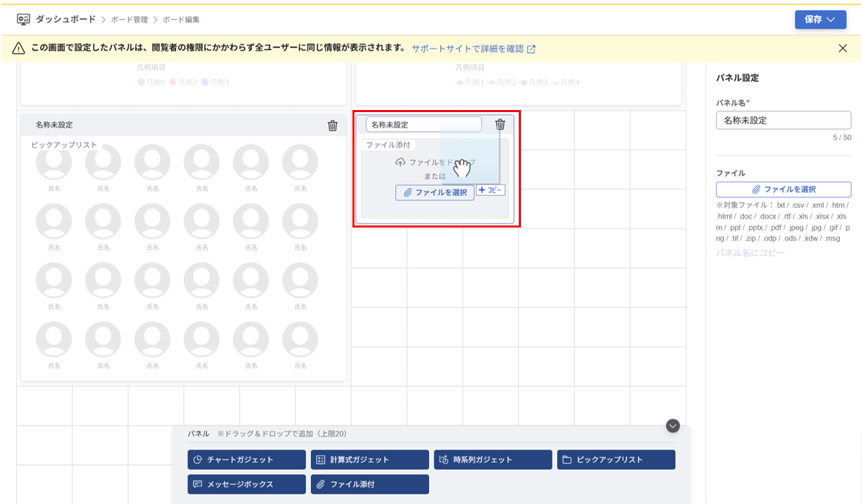Select the チャートガジェット clock icon
The height and width of the screenshot is (504, 862).
(x=197, y=459)
